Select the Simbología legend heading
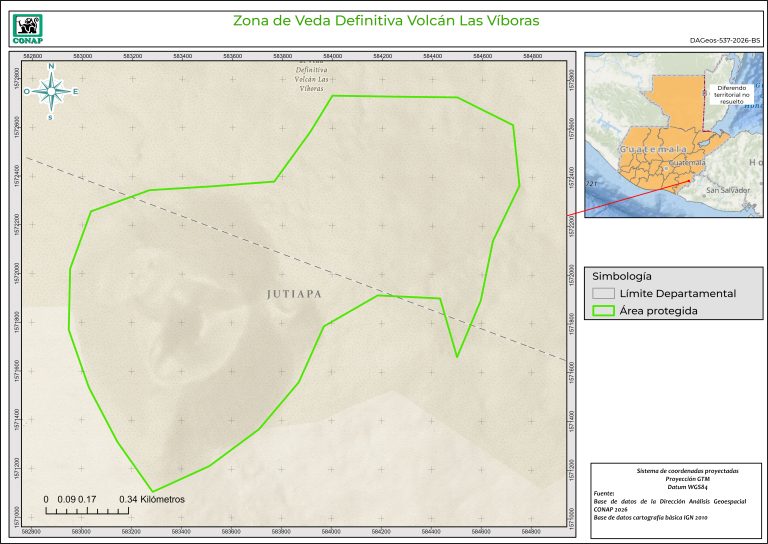 coord(622,275)
